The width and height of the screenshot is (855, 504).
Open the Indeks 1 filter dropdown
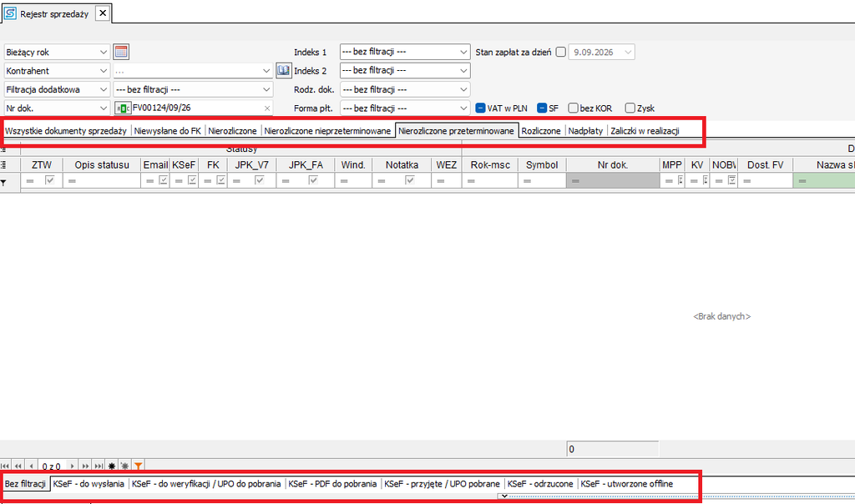click(405, 52)
